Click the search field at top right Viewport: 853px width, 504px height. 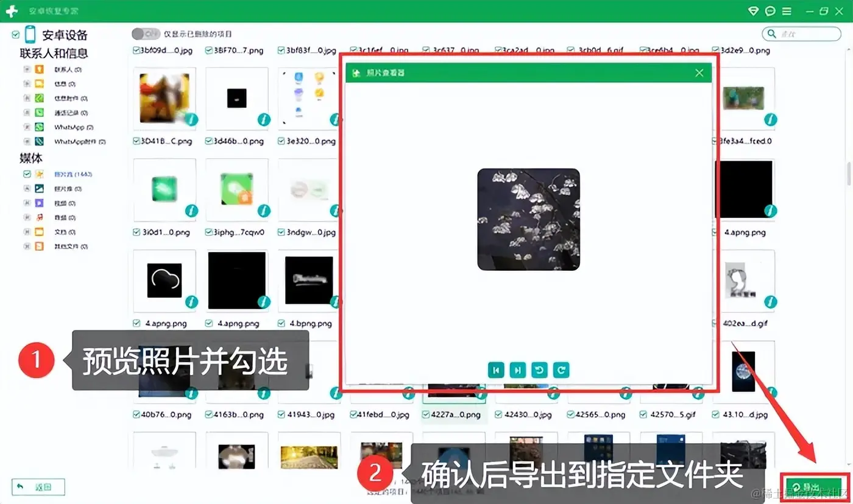(802, 34)
